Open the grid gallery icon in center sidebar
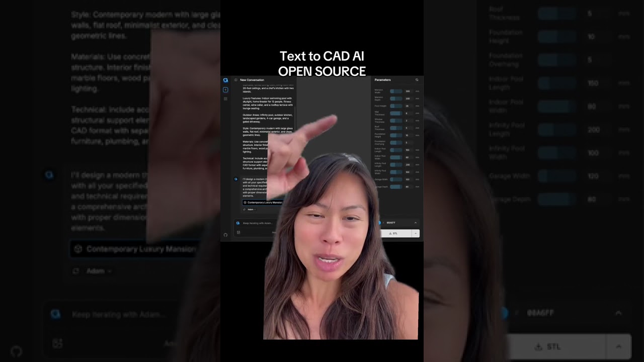Image resolution: width=644 pixels, height=362 pixels. coord(225,99)
